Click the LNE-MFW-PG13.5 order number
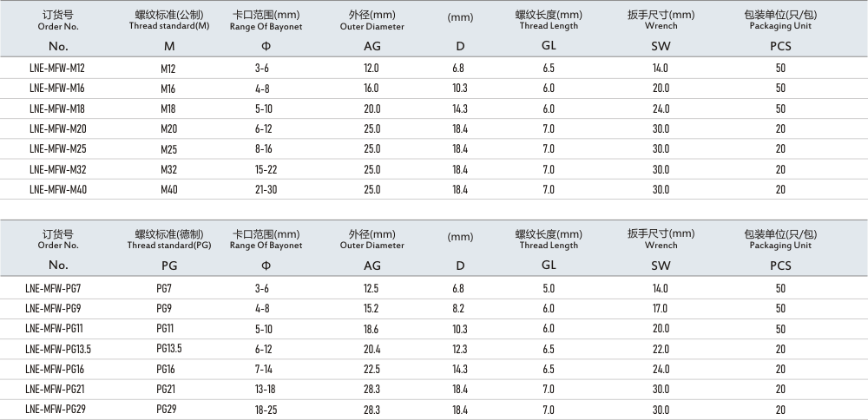868x420 pixels. click(x=58, y=348)
